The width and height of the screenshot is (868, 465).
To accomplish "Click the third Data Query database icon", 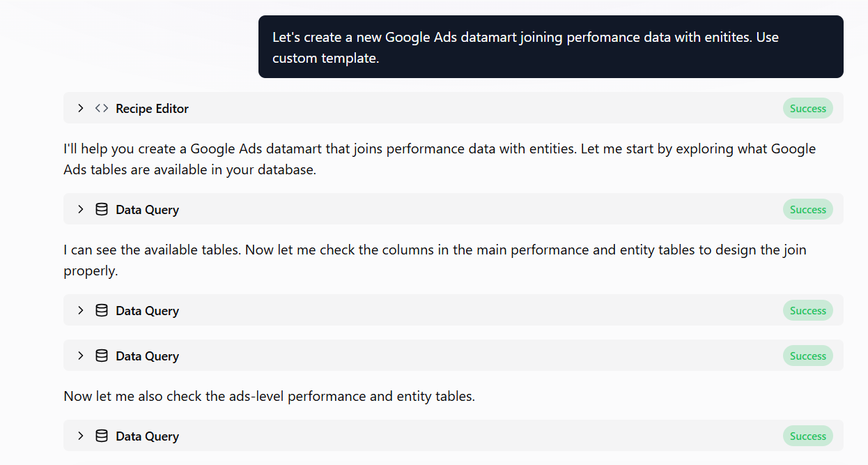I will coord(102,356).
